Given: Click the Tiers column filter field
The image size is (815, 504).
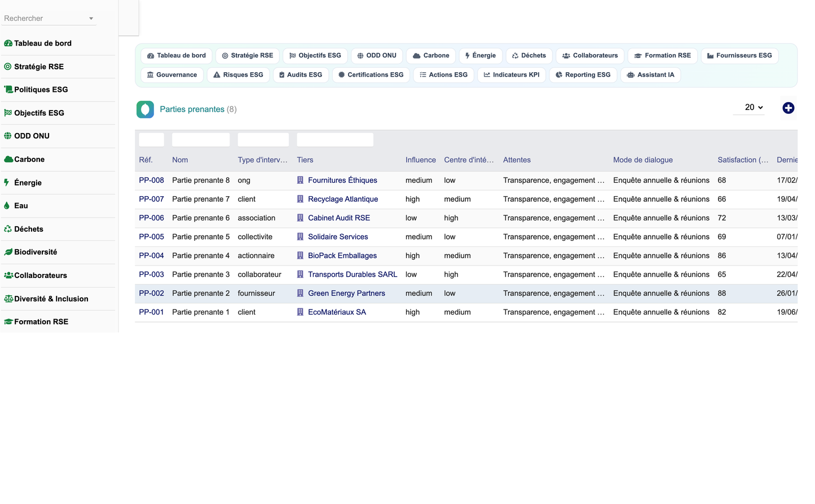Looking at the screenshot, I should coord(335,140).
